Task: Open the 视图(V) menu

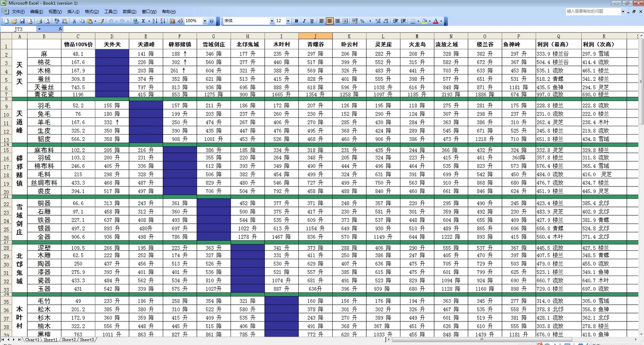Action: click(x=55, y=12)
